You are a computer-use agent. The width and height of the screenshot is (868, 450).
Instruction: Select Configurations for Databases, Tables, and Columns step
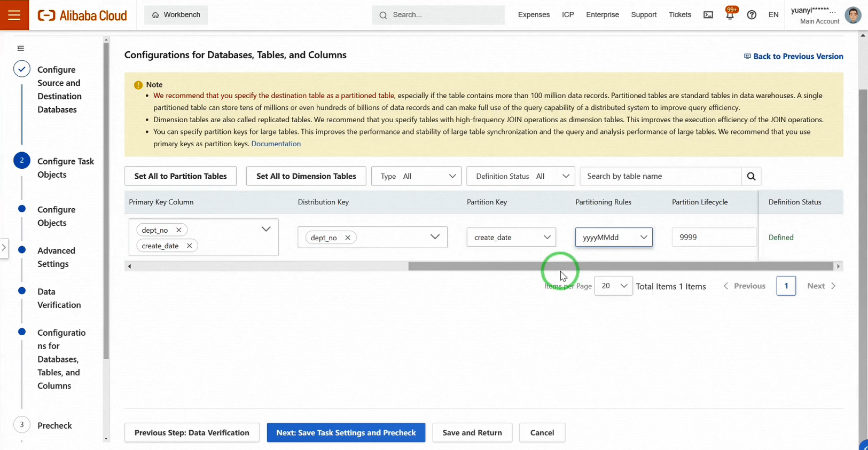[x=61, y=359]
